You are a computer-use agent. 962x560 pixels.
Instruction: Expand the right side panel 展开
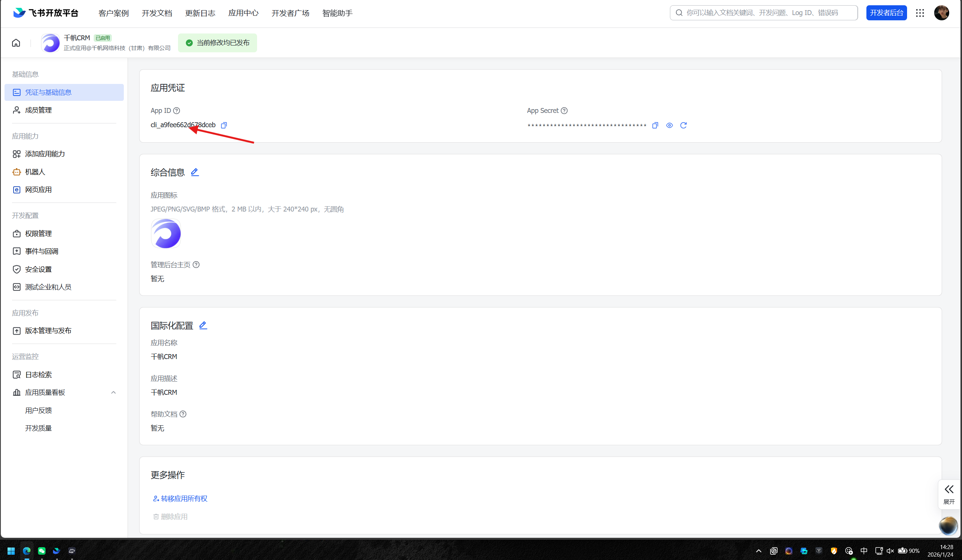[x=948, y=494]
